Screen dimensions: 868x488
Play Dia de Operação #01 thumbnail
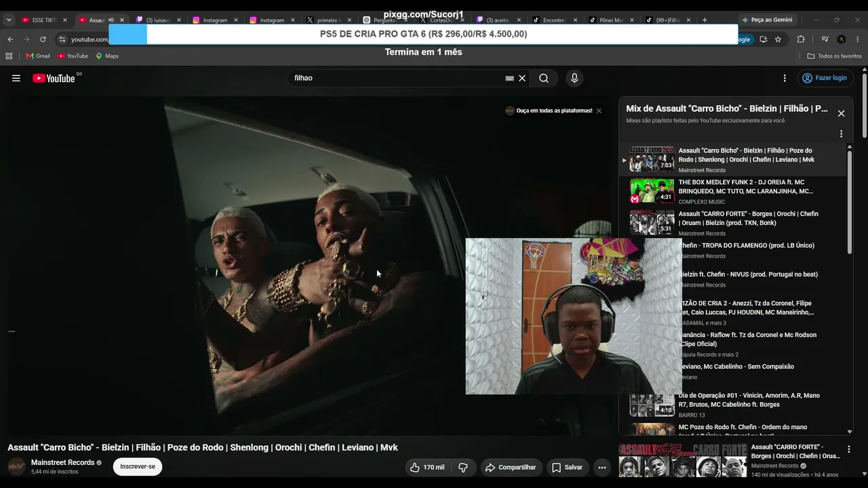pyautogui.click(x=652, y=405)
